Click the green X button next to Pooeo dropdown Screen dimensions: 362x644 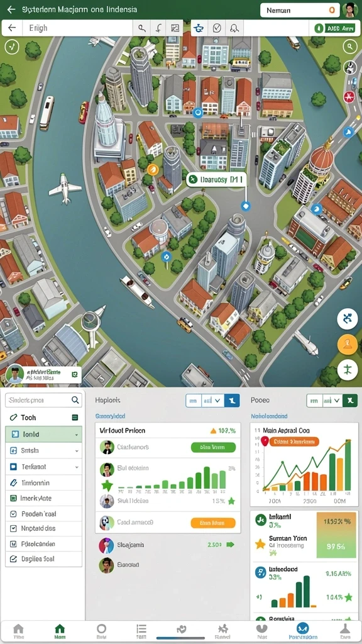[350, 400]
